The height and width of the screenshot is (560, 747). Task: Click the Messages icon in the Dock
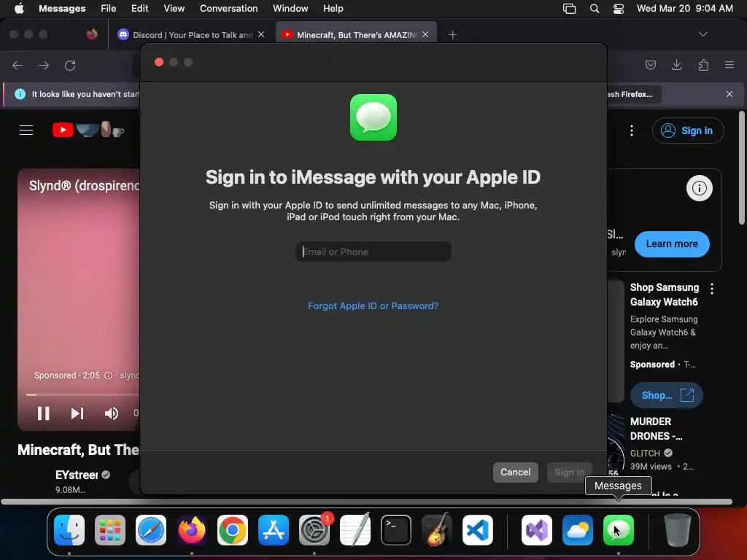click(x=619, y=530)
